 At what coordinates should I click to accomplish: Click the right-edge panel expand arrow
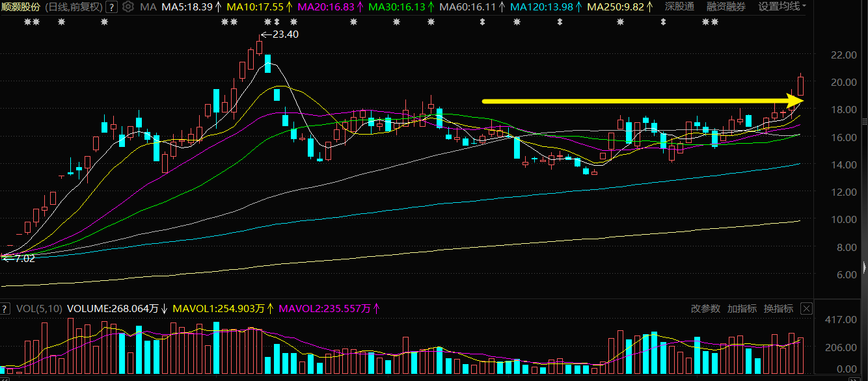tap(864, 267)
